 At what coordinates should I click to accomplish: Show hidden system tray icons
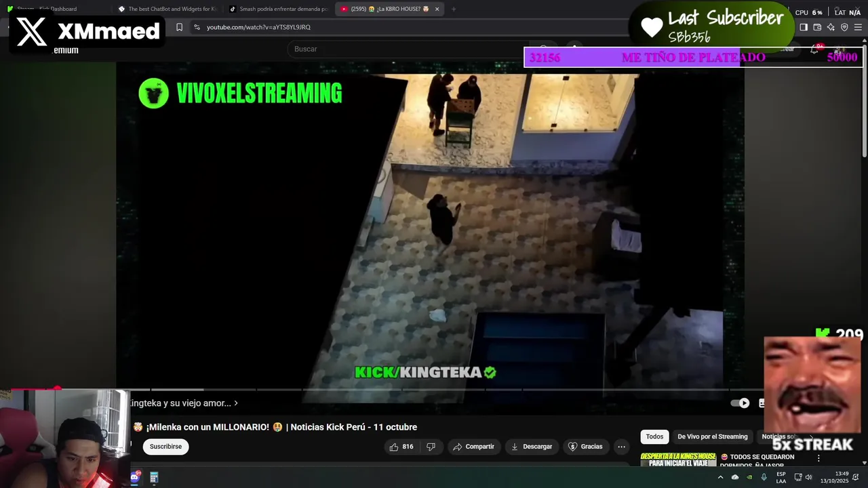point(720,477)
